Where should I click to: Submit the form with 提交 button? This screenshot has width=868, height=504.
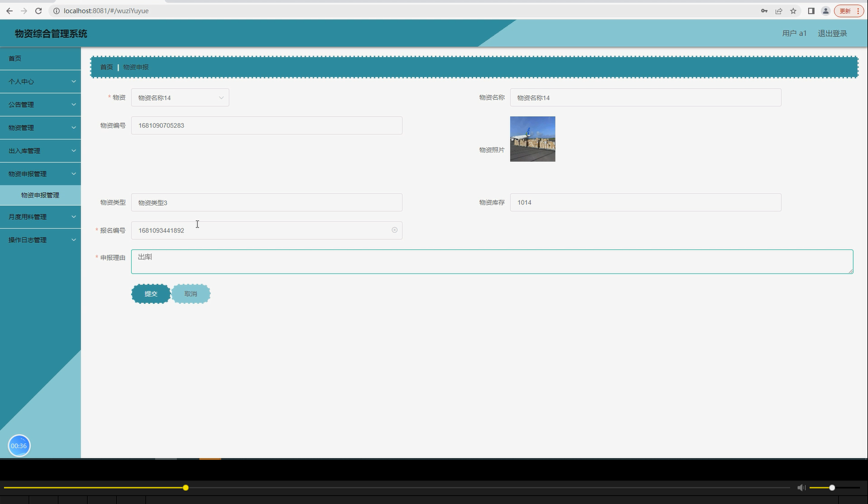[151, 294]
